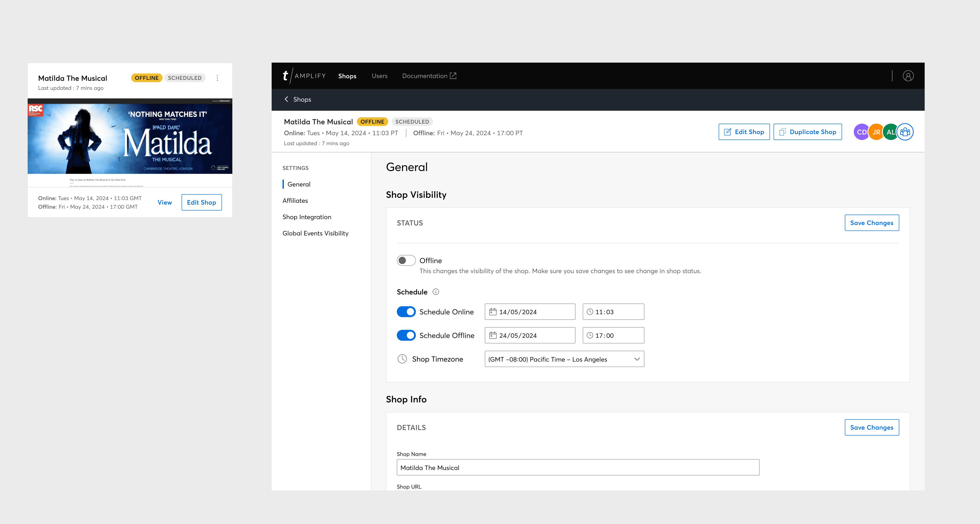Click Save Changes in the Status section
The image size is (980, 524).
coord(872,223)
